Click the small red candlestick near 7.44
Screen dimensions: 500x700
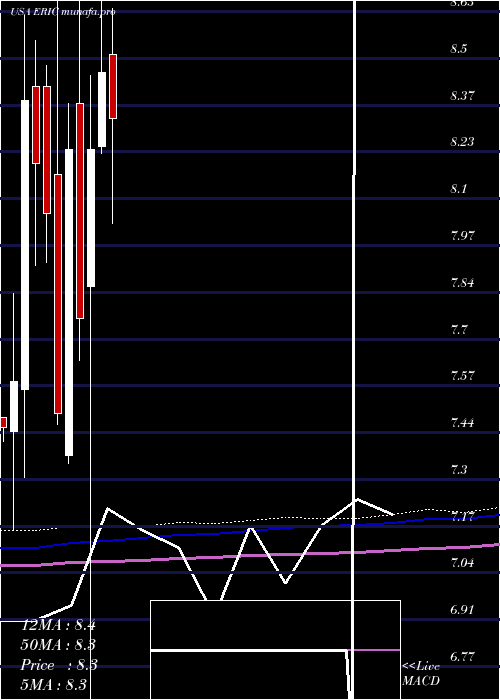4,422
